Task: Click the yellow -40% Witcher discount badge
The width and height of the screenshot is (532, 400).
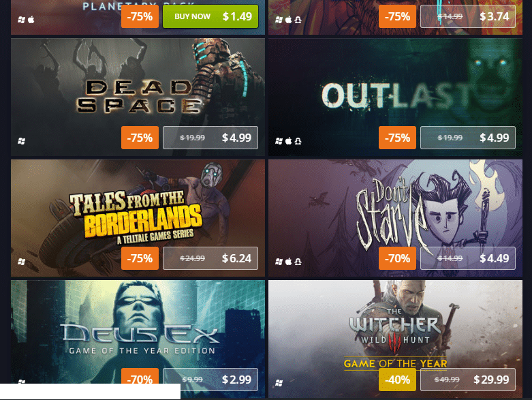Action: click(397, 380)
